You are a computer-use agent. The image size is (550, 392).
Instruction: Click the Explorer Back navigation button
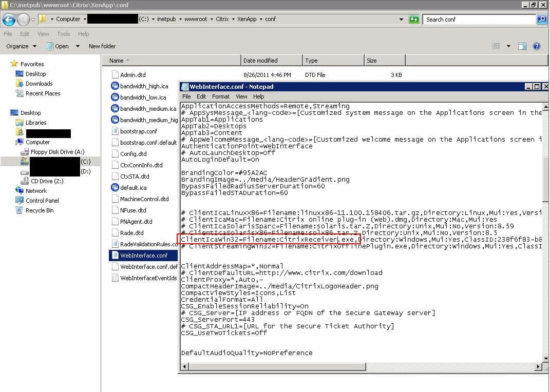click(x=8, y=19)
